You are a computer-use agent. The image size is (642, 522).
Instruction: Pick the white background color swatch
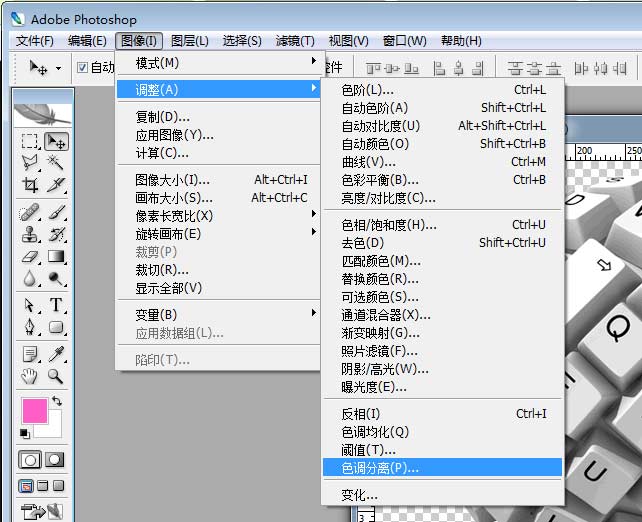[x=54, y=429]
